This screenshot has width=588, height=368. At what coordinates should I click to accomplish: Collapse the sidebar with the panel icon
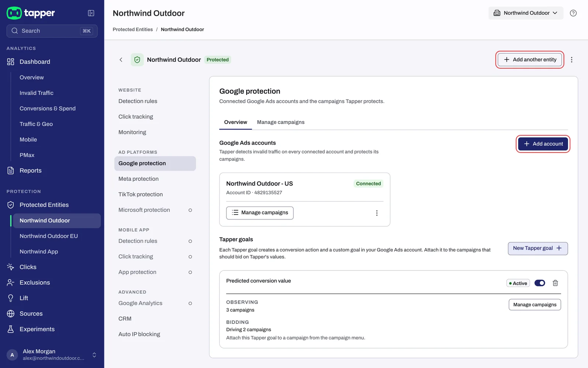tap(91, 13)
